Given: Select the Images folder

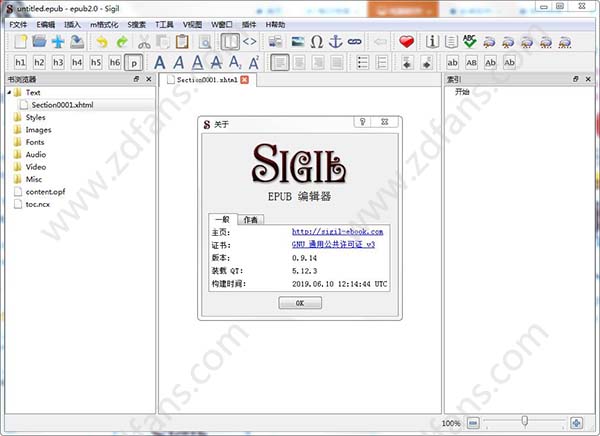Looking at the screenshot, I should pyautogui.click(x=38, y=130).
